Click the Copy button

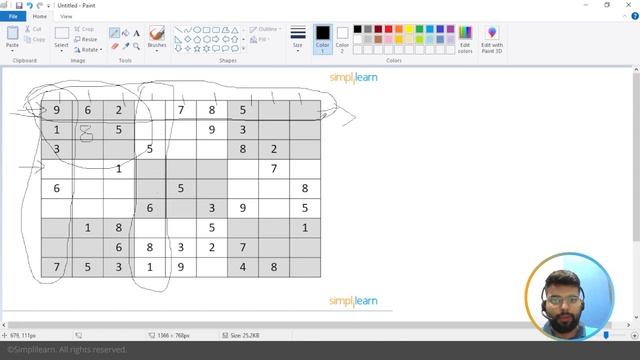click(x=34, y=40)
